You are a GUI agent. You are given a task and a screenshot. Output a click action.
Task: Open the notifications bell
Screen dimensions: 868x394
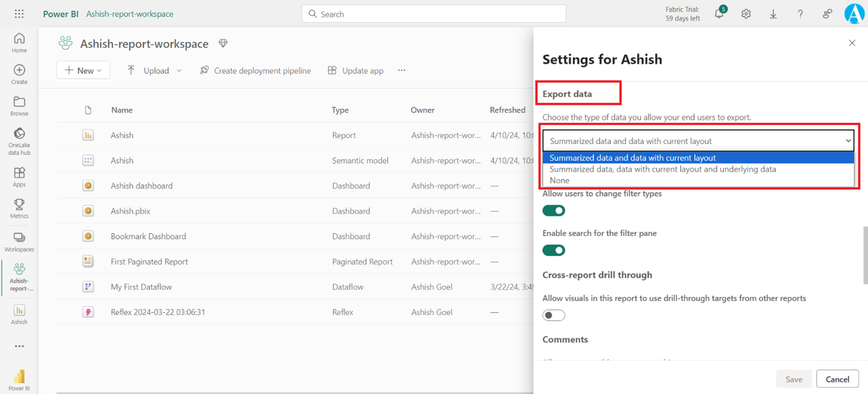tap(719, 14)
